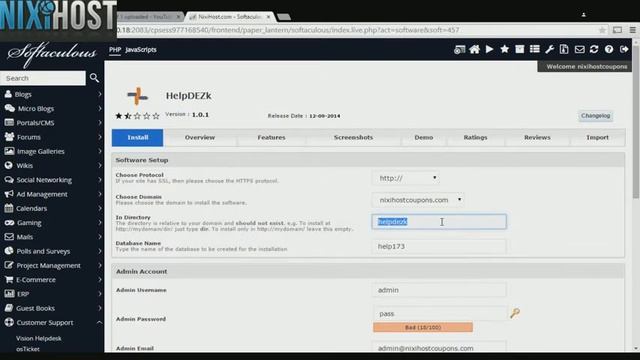Log out using the exit arrow icon
The height and width of the screenshot is (360, 640).
tap(624, 49)
